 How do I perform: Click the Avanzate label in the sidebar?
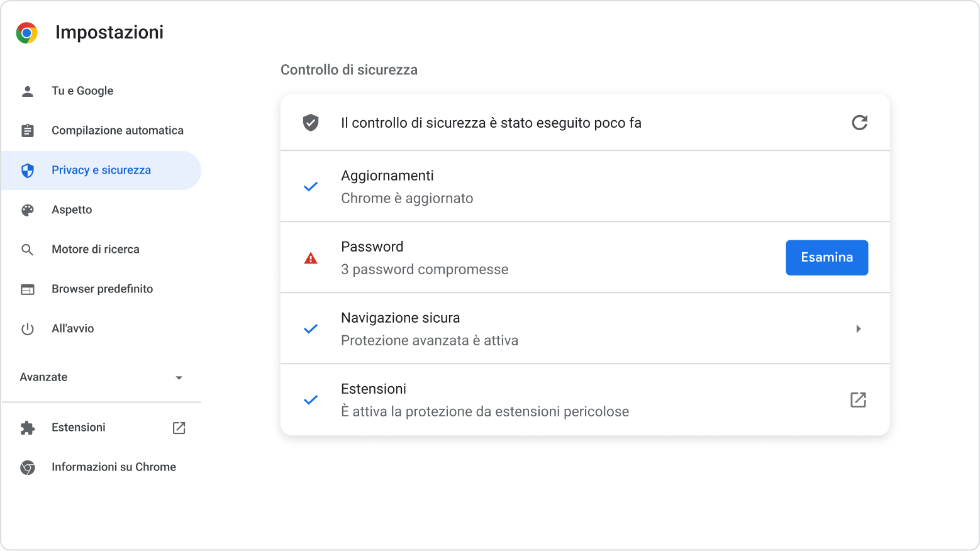click(x=43, y=377)
